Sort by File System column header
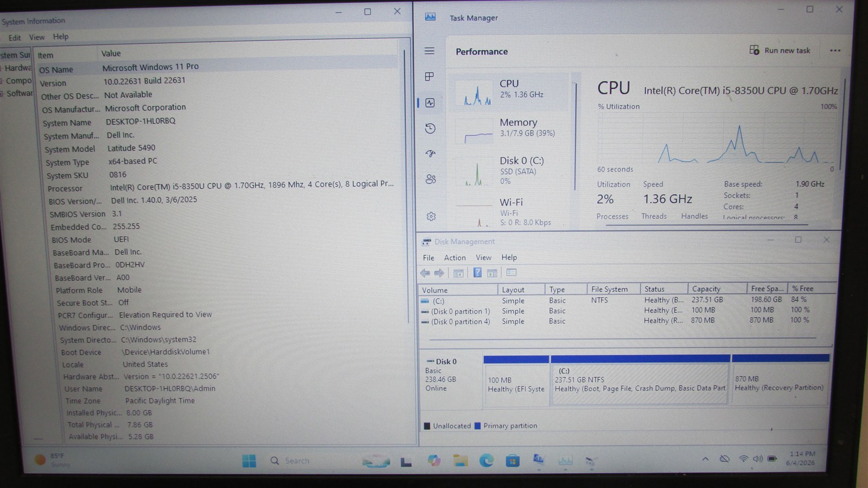The image size is (868, 488). coord(613,289)
